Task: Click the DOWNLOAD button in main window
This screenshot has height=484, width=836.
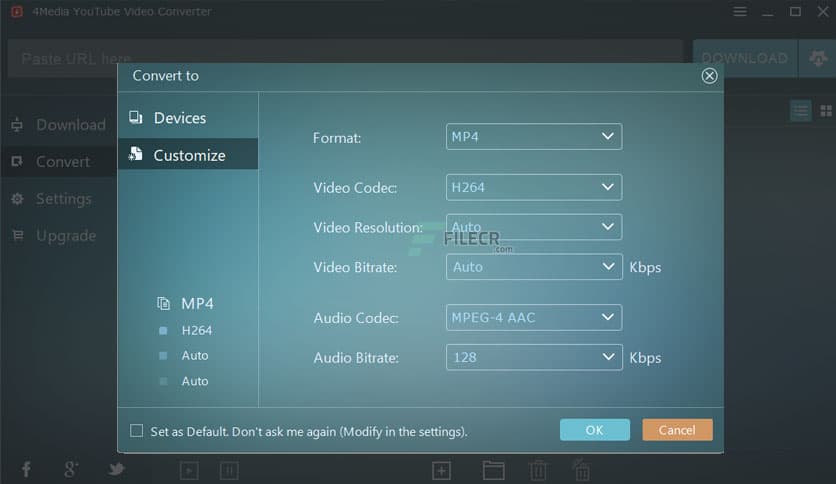Action: (x=745, y=58)
